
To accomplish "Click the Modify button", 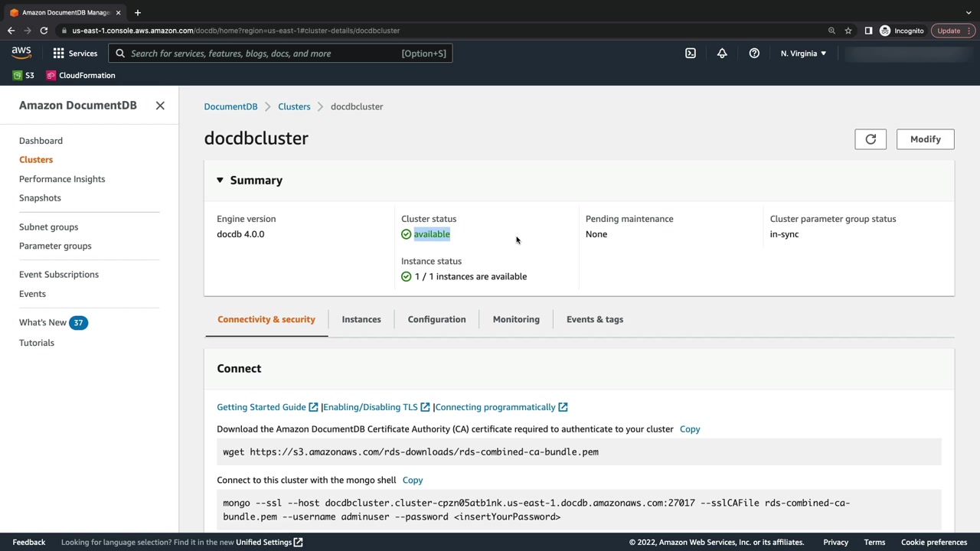I will click(925, 139).
